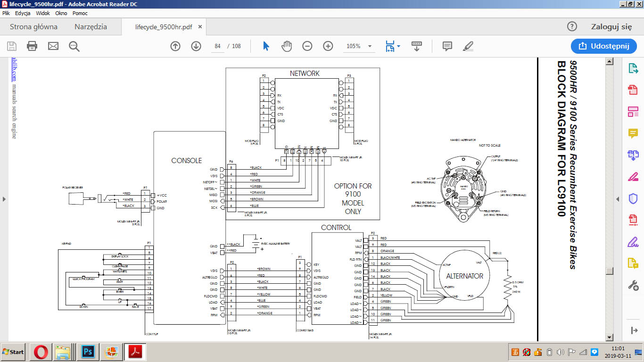This screenshot has height=362, width=644.
Task: Expand the fit page options dropdown
Action: tap(399, 46)
